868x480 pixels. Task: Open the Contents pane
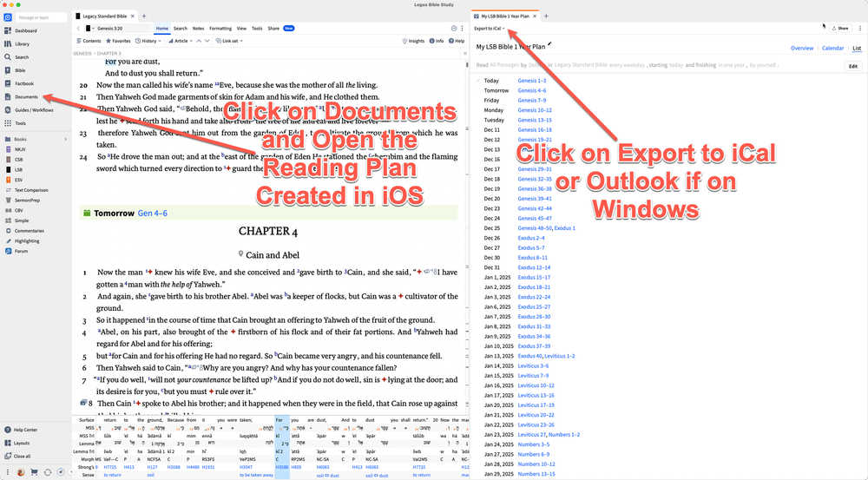(x=89, y=41)
